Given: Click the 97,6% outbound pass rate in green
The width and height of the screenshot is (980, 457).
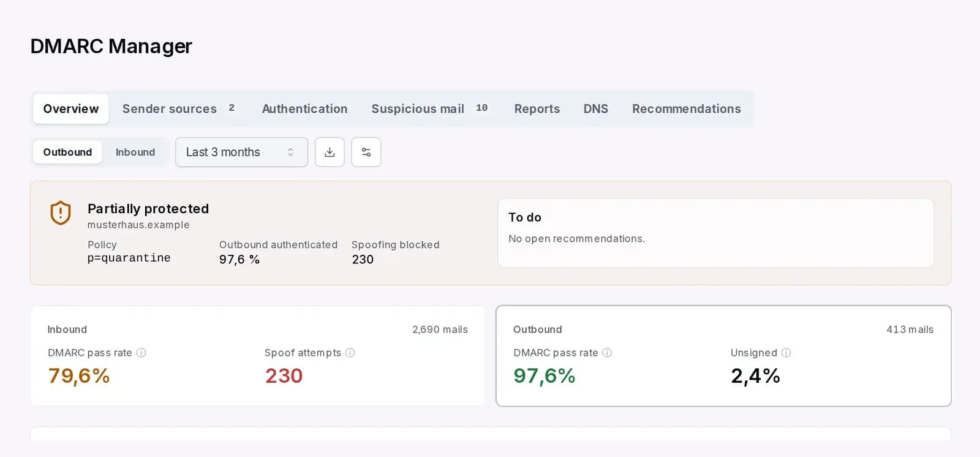Looking at the screenshot, I should 545,376.
